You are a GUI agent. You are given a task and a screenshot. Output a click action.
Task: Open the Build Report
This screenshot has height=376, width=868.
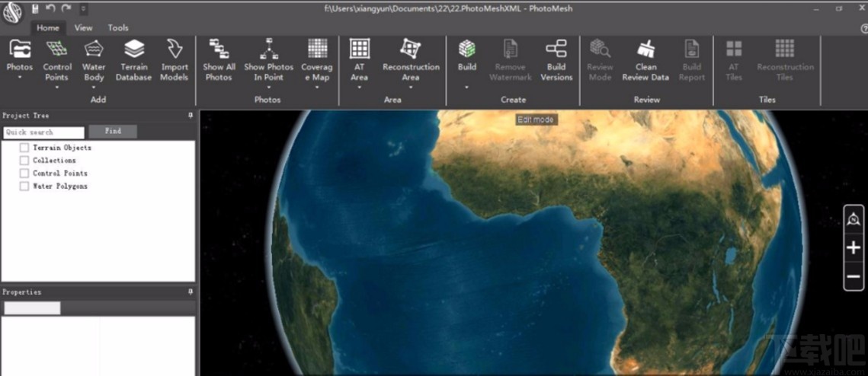(692, 59)
